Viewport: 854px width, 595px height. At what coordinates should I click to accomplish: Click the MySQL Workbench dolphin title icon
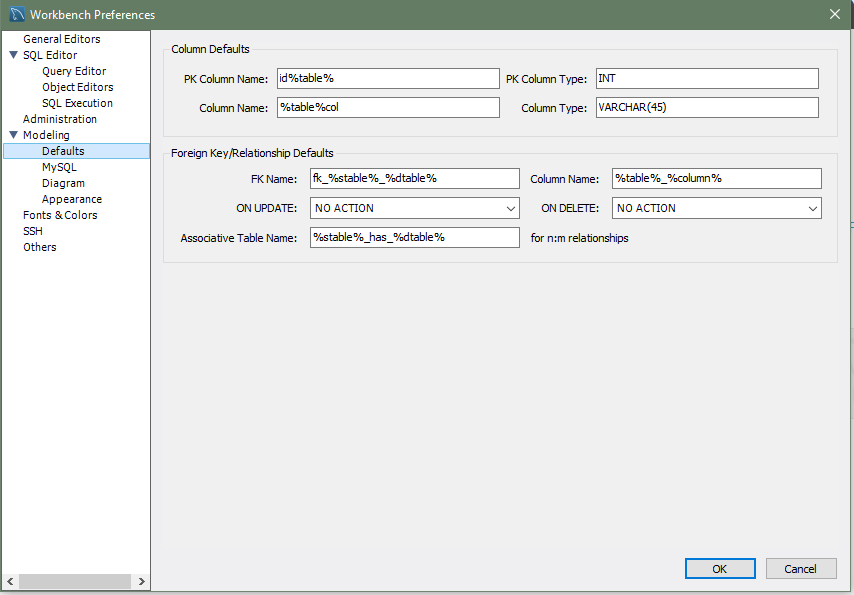point(17,14)
